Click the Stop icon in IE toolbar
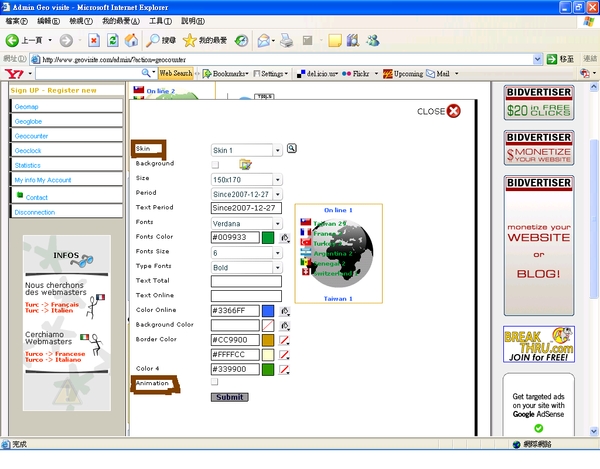 tap(94, 40)
